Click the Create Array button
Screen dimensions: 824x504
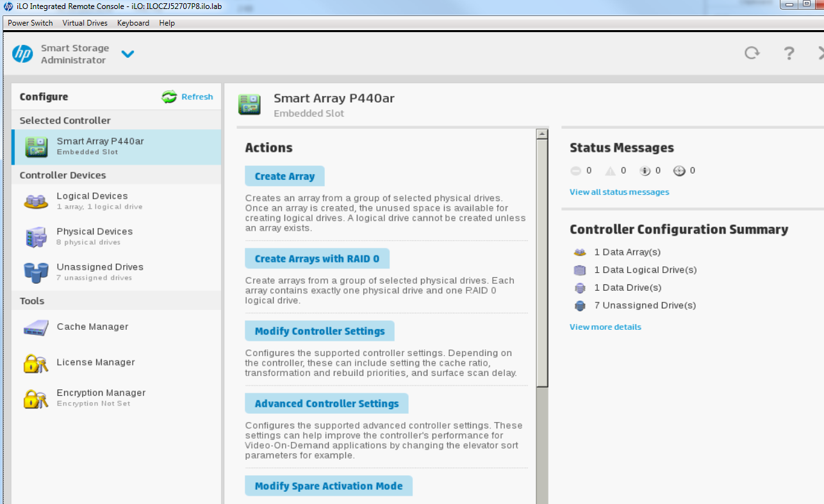point(284,176)
